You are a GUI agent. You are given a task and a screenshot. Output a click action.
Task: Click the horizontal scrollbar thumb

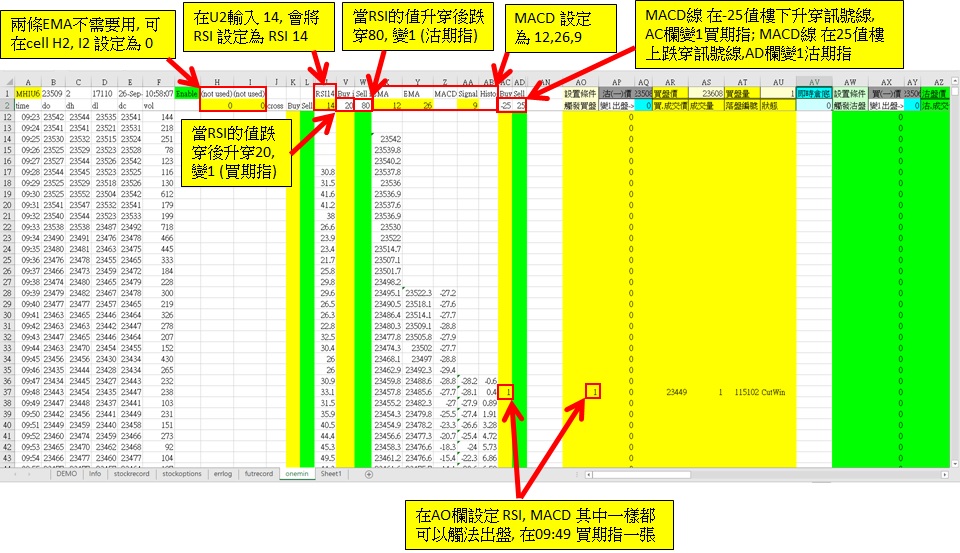click(641, 475)
